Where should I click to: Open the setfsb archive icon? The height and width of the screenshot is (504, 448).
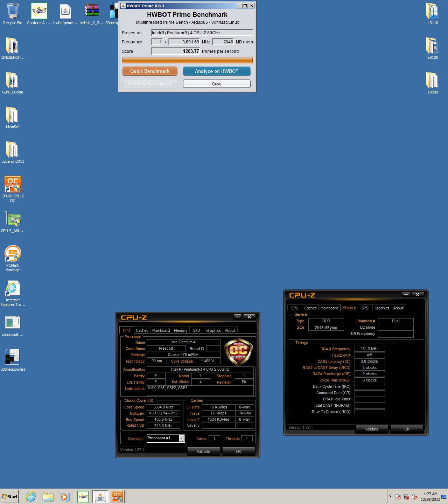[91, 14]
